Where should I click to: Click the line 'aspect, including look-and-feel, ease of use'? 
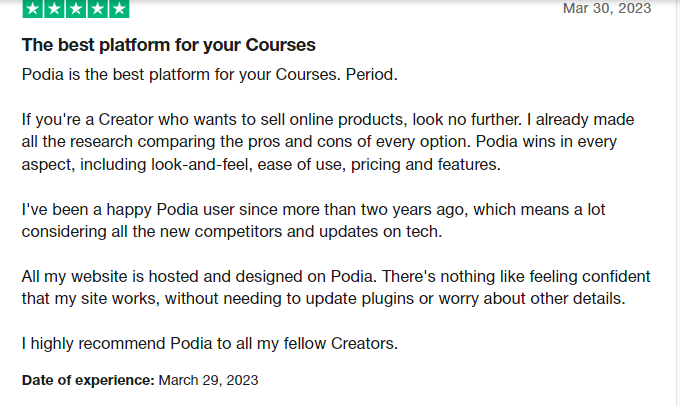261,165
